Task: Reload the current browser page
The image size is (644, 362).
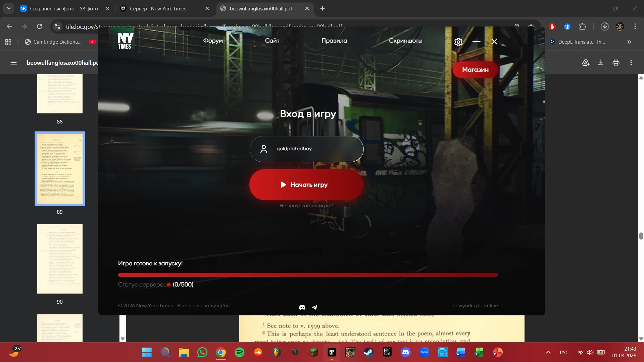Action: [x=39, y=27]
